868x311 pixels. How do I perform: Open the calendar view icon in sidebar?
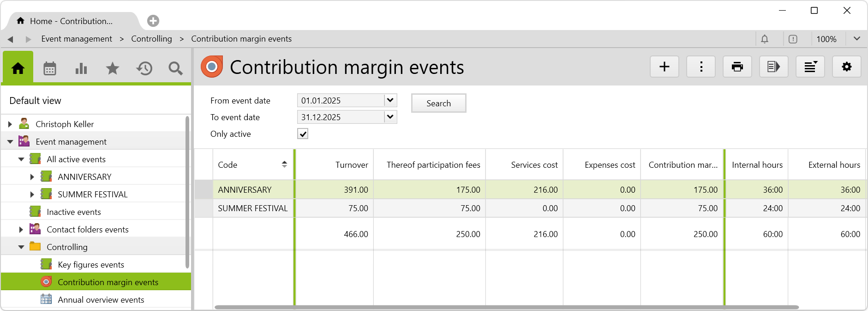[x=49, y=69]
